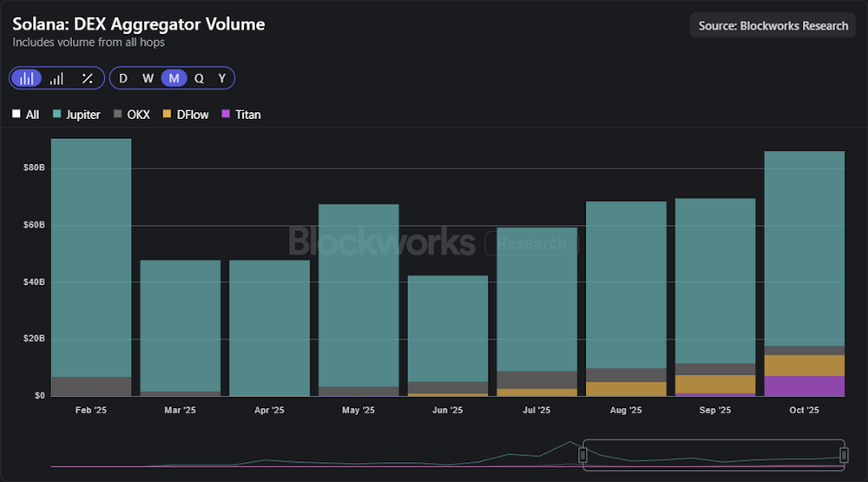
Task: Toggle DFlow series visibility
Action: point(185,115)
